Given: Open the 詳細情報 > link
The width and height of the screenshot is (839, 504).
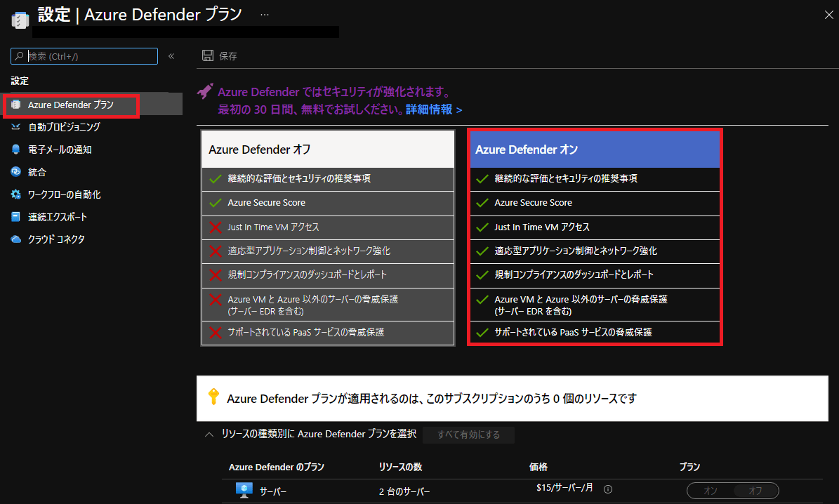Looking at the screenshot, I should pyautogui.click(x=434, y=110).
